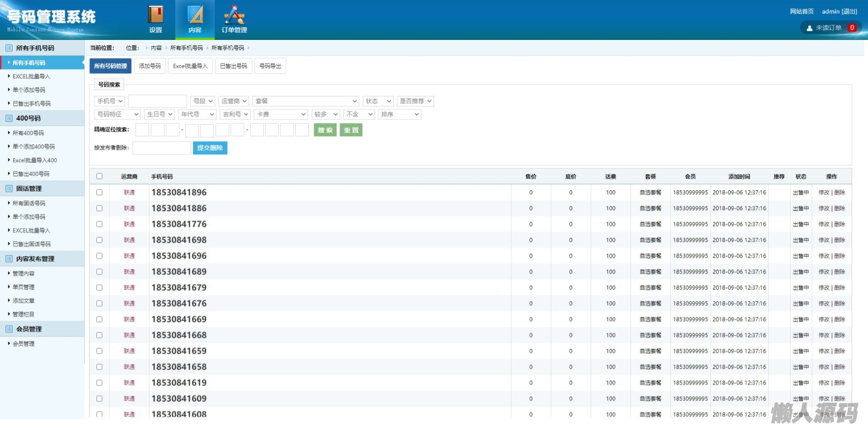Click the 固话管理 section list icon
868x430 pixels.
coord(9,189)
